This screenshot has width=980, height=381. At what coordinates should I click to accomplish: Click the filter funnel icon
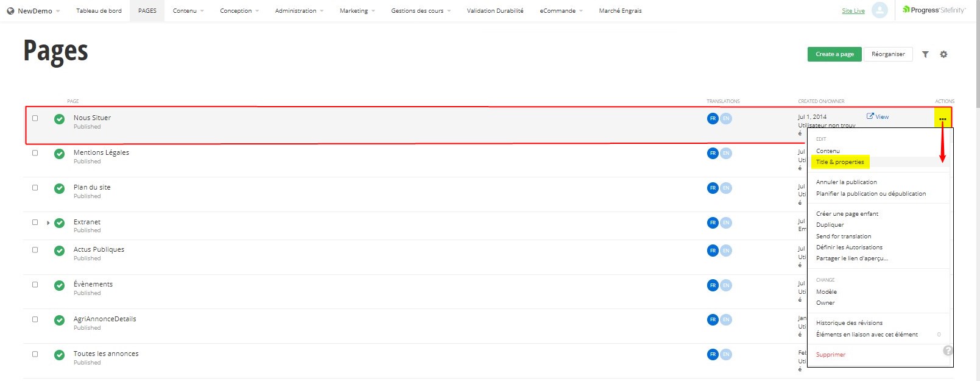pos(925,54)
